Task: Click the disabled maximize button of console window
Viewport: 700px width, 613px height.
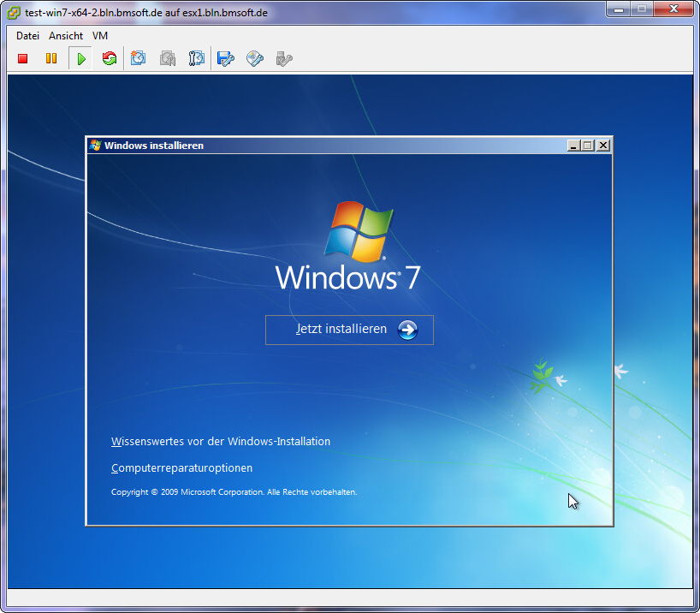Action: (x=642, y=9)
